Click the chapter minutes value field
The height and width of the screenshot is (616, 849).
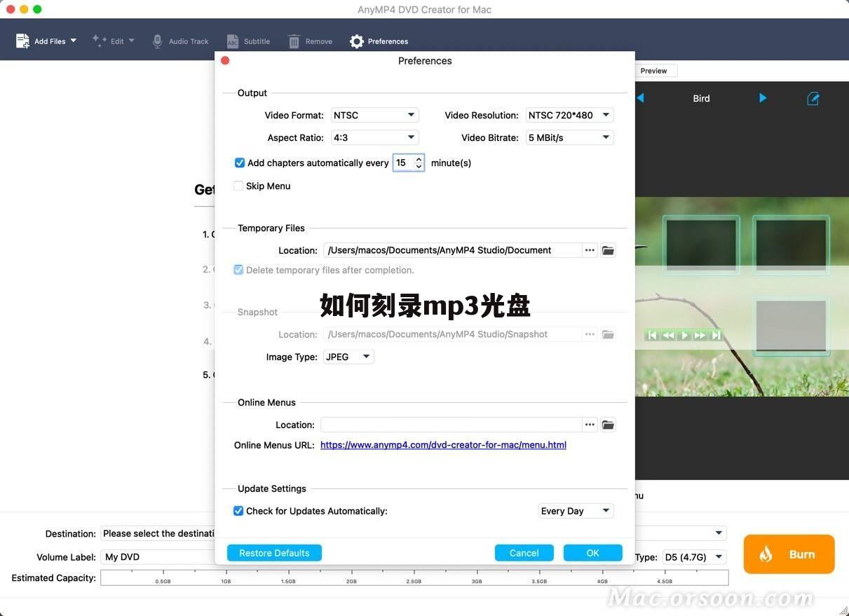403,163
